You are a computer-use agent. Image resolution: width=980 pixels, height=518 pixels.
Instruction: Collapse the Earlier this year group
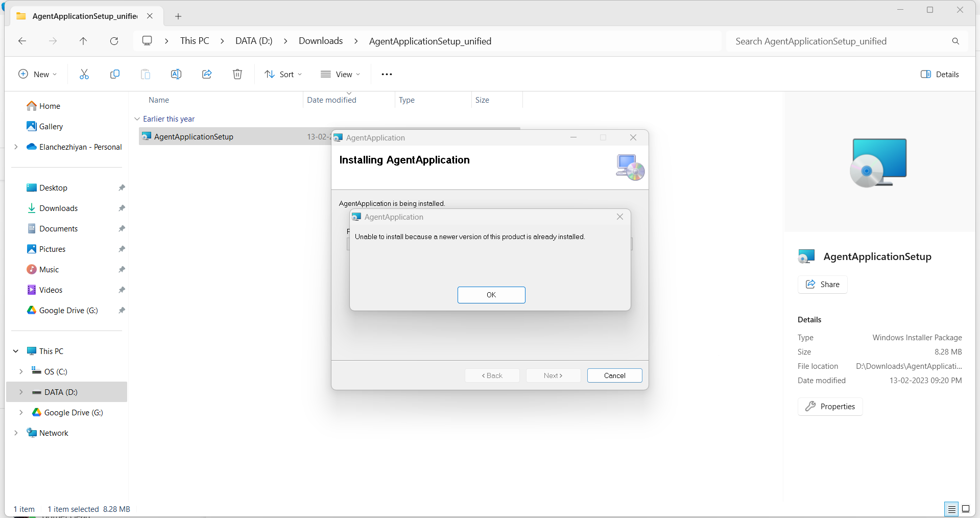pyautogui.click(x=137, y=119)
